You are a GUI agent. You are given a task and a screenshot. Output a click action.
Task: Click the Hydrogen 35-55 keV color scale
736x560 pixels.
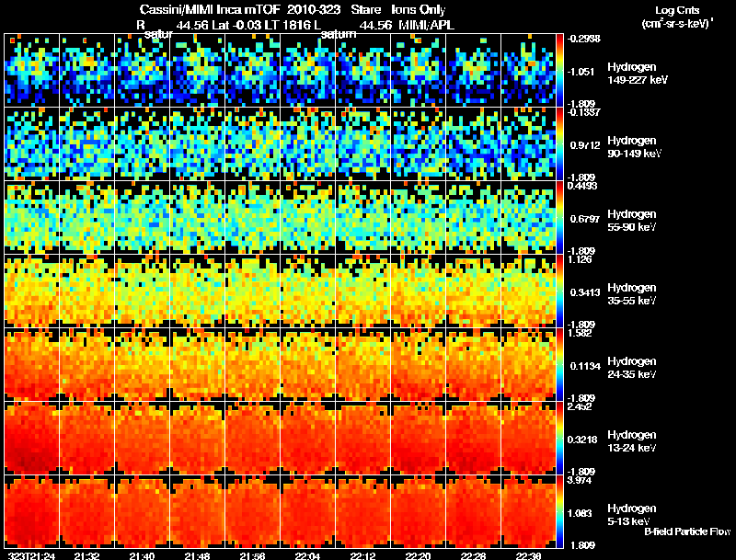(x=559, y=291)
